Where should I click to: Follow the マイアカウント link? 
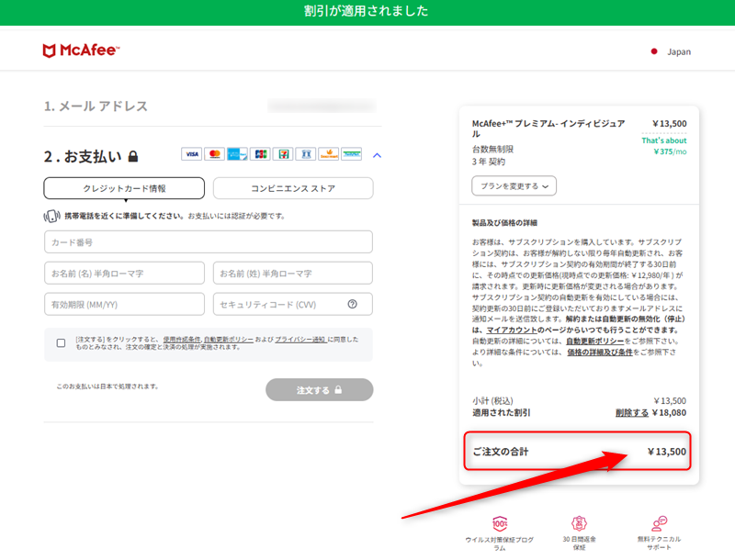click(512, 330)
